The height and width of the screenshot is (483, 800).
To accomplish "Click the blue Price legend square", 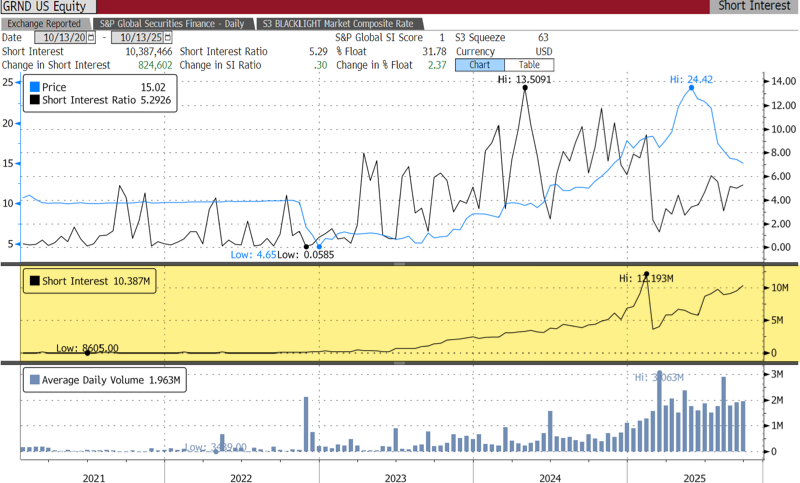I will [35, 87].
